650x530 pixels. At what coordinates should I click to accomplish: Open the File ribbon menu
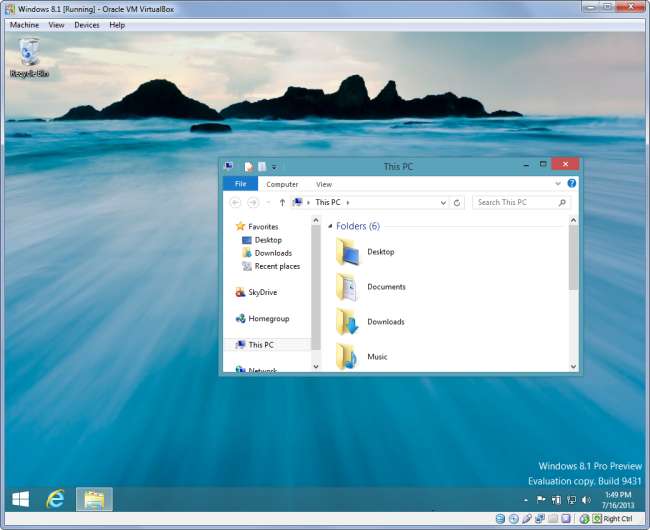click(240, 184)
